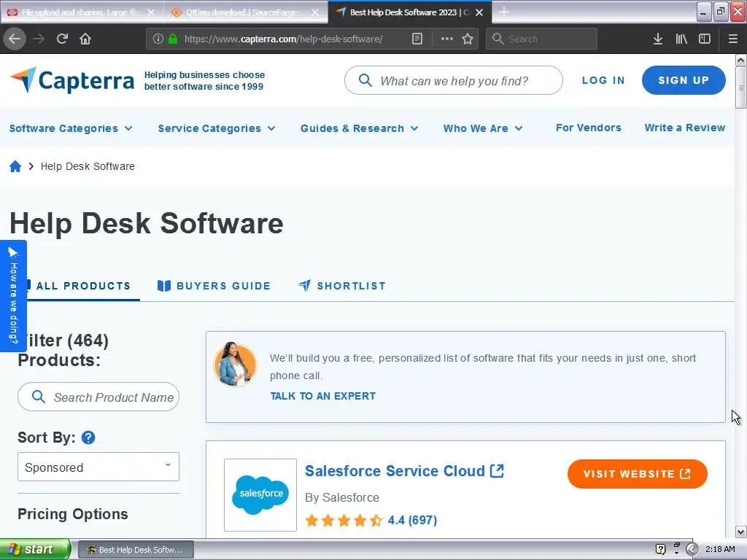Open the browser library icon
Screen dimensions: 747x560
point(681,39)
